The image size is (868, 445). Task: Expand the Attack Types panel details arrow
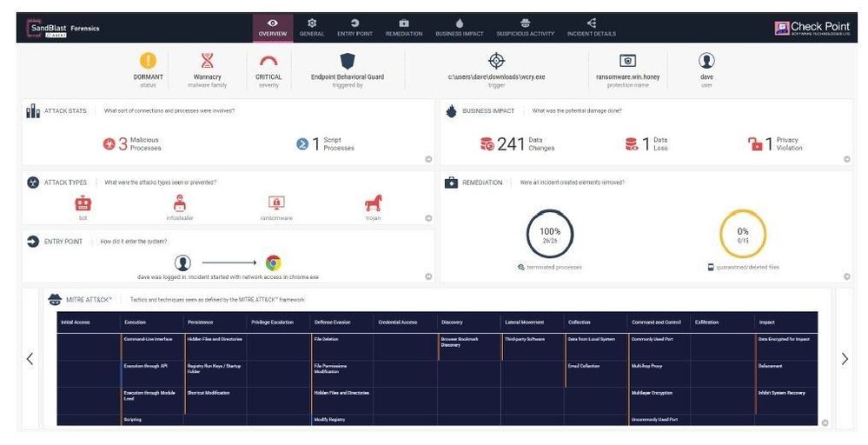428,218
